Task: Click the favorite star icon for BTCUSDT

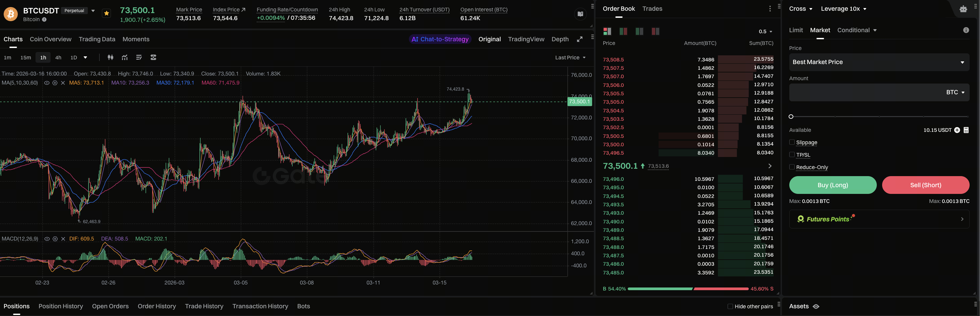Action: tap(107, 13)
